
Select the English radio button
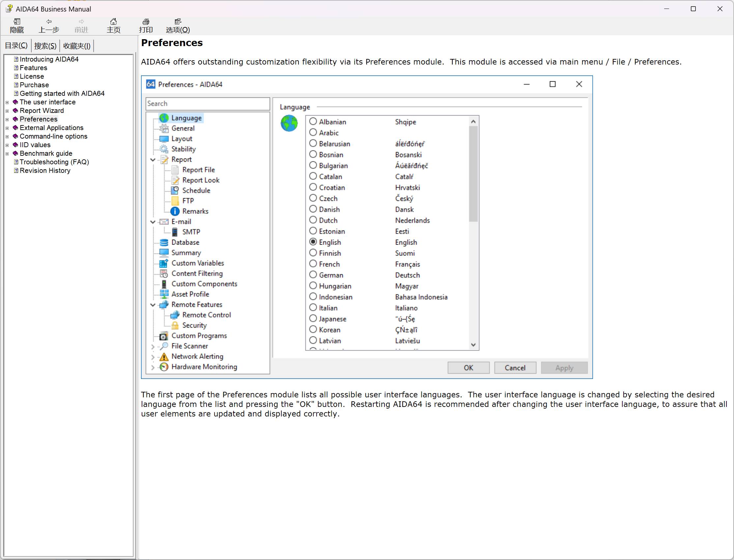coord(313,242)
